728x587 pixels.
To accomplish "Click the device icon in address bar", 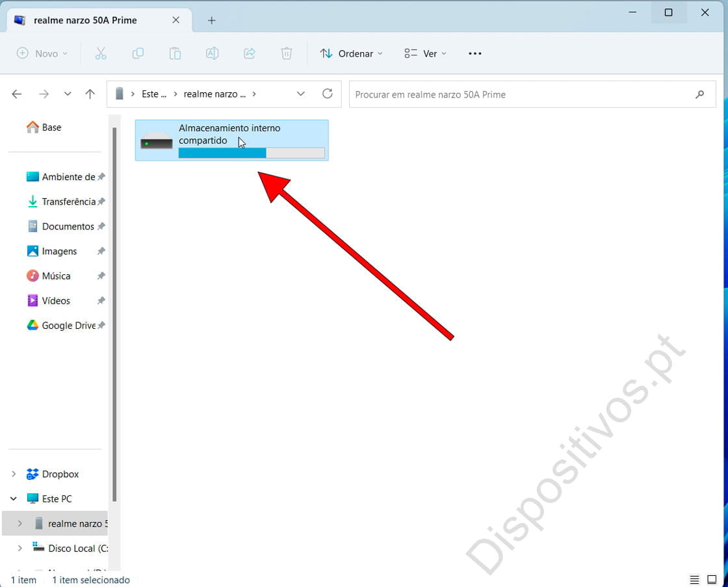I will [120, 94].
